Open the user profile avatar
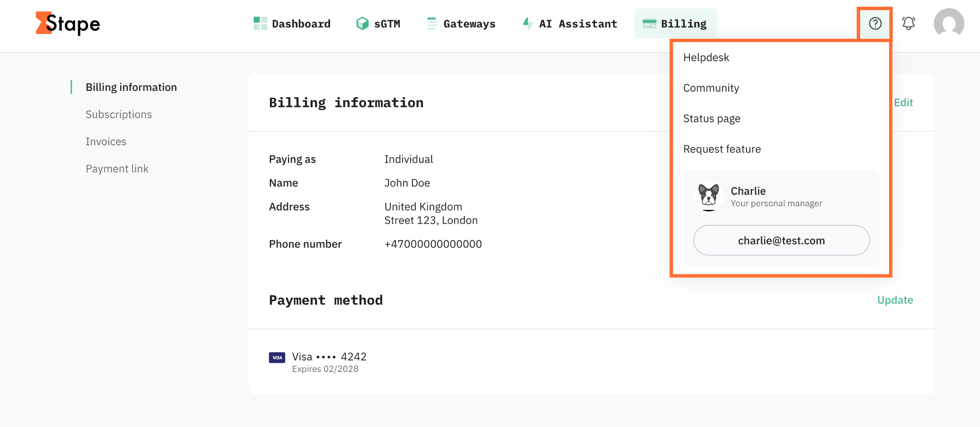The height and width of the screenshot is (427, 980). [949, 23]
